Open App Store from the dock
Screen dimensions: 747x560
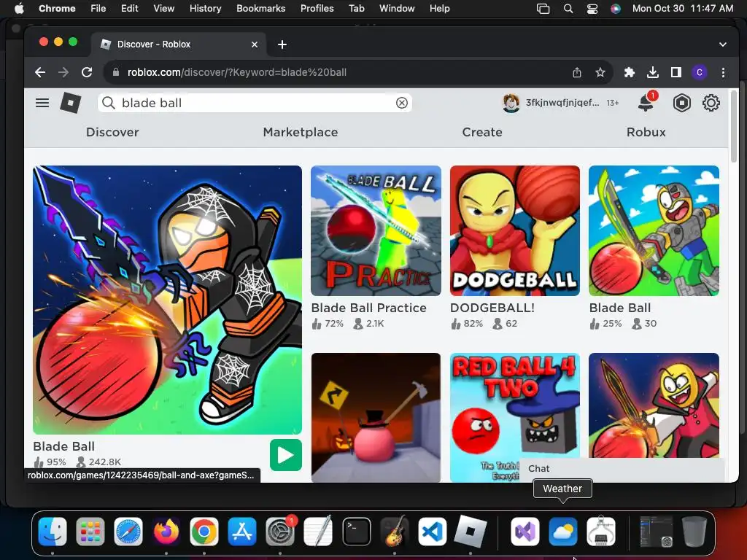[x=242, y=531]
